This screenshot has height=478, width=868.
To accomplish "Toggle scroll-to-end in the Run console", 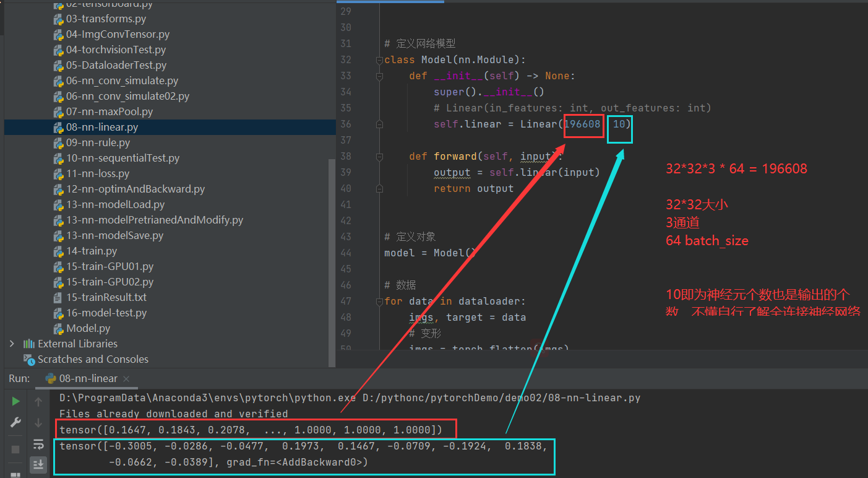I will [38, 464].
